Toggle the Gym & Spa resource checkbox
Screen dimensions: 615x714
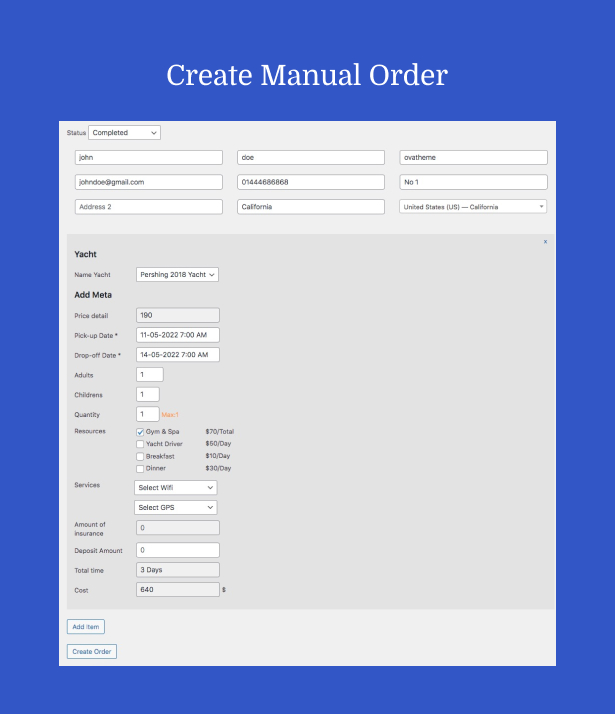140,432
